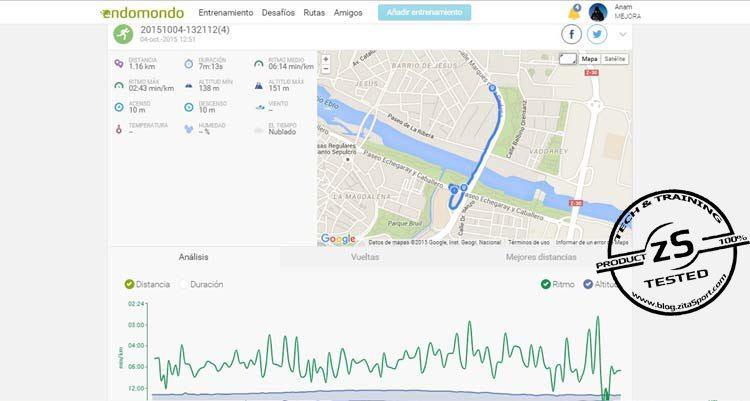Toggle the Ritmo graph checkbox

[545, 284]
